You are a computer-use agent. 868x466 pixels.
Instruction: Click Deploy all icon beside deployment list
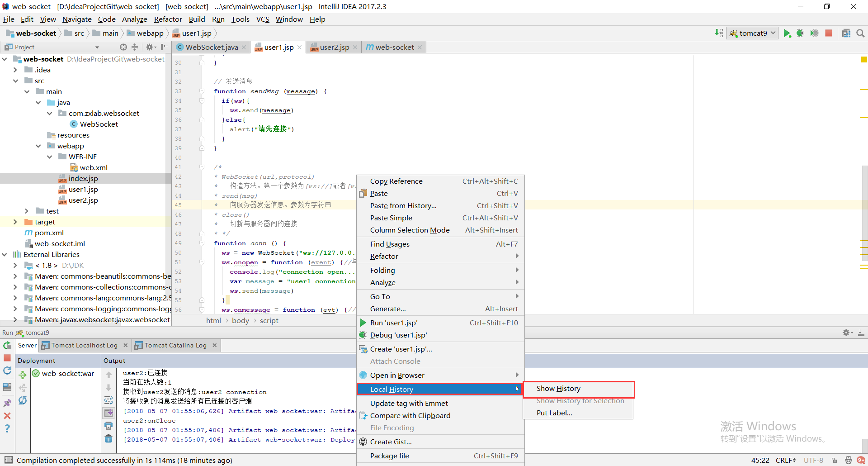23,375
